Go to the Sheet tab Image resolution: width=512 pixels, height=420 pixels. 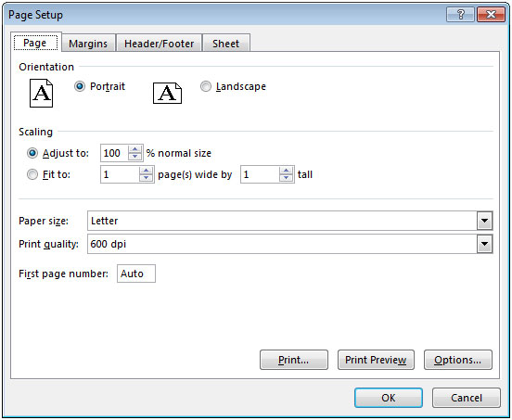226,44
